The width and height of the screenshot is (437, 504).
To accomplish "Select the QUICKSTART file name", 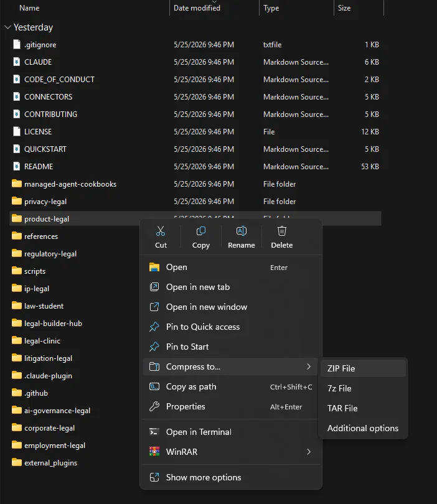I will 45,149.
